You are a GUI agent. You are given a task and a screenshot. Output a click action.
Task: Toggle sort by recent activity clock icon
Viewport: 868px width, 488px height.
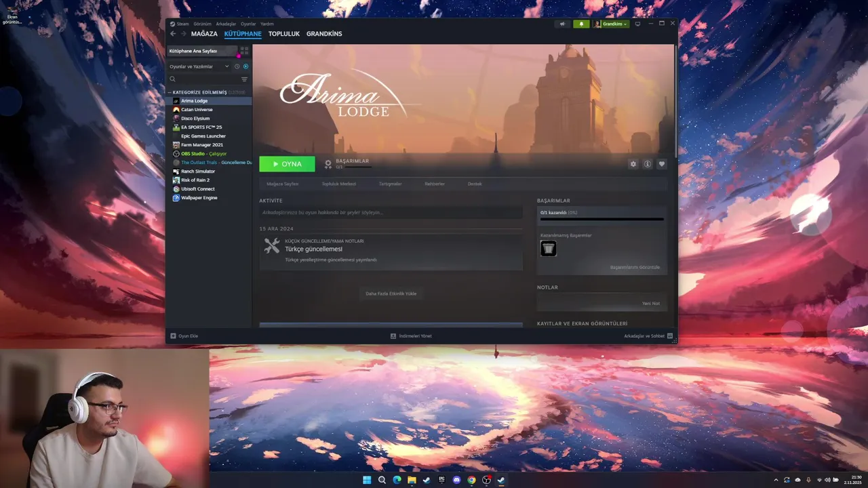[237, 66]
